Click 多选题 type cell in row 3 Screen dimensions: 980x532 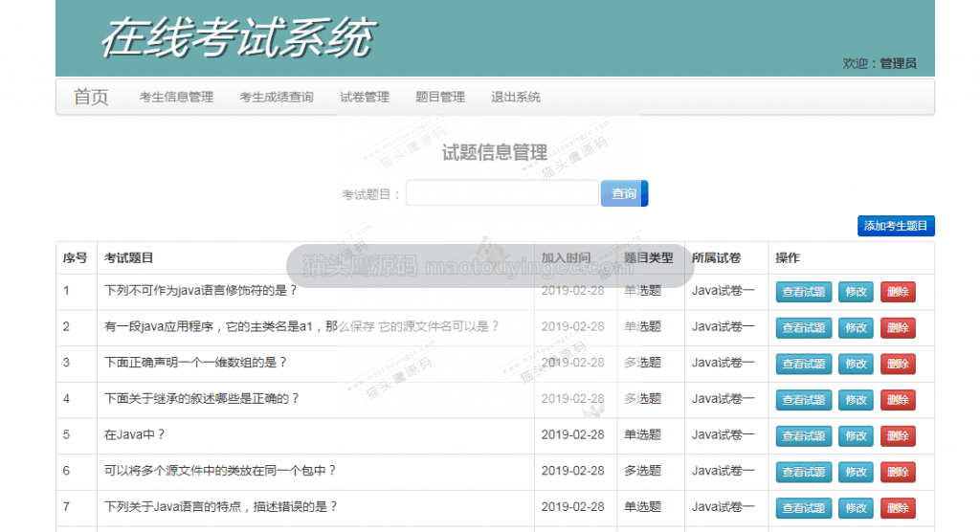point(642,363)
